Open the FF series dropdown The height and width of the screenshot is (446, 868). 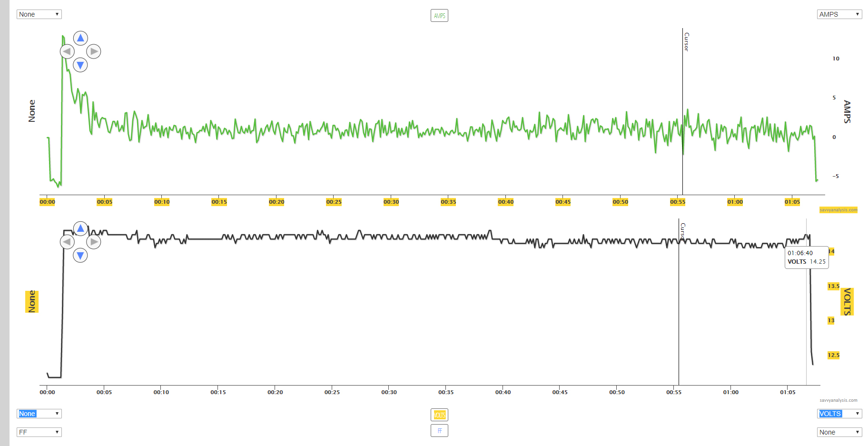point(39,432)
